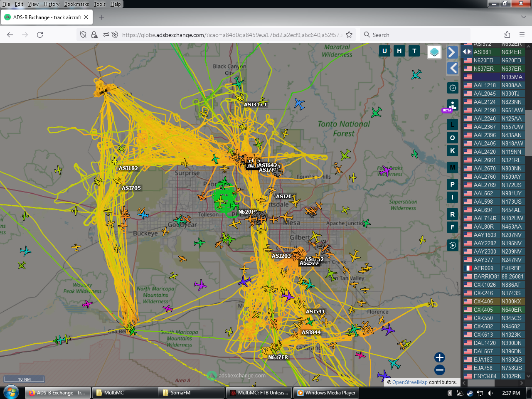The image size is (532, 399).
Task: Toggle the T button on the map
Action: click(x=414, y=51)
